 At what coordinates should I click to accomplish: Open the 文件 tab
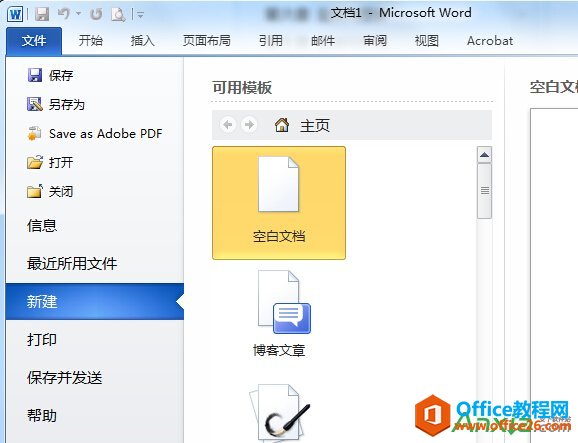[x=34, y=41]
